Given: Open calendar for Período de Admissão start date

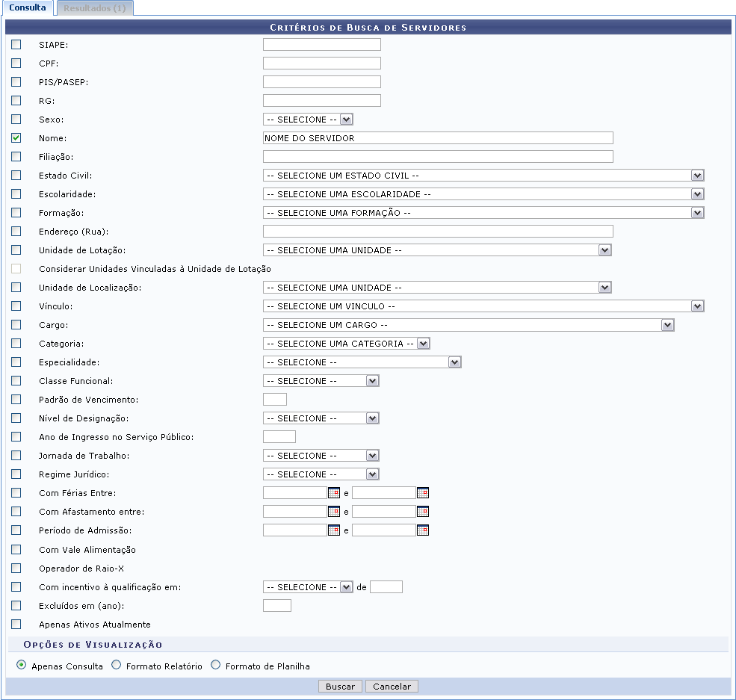Looking at the screenshot, I should click(x=334, y=530).
